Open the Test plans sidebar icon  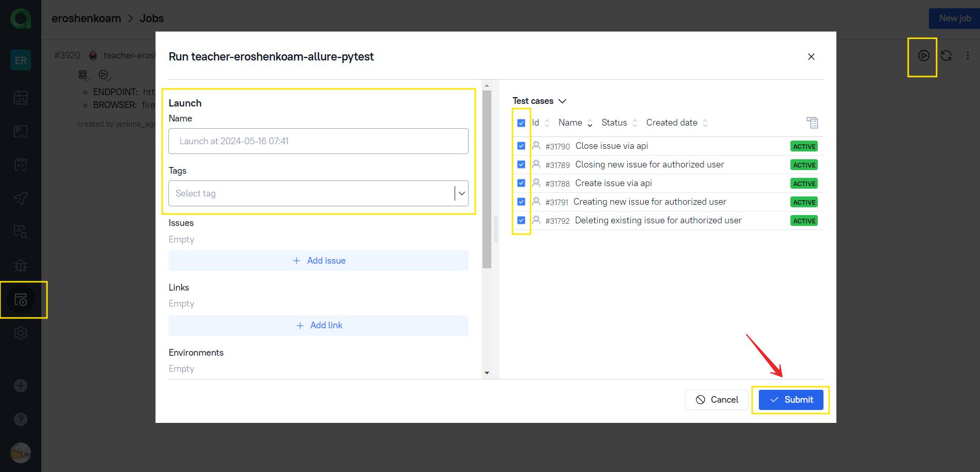pyautogui.click(x=21, y=165)
